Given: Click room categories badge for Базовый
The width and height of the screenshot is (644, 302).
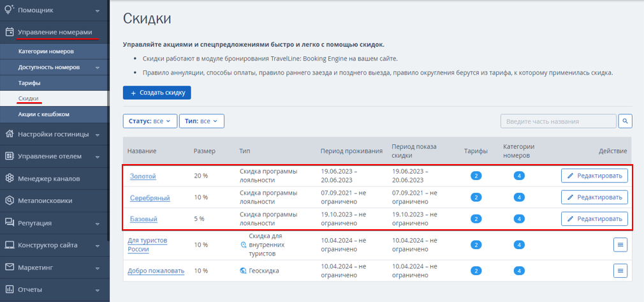Looking at the screenshot, I should coord(519,219).
